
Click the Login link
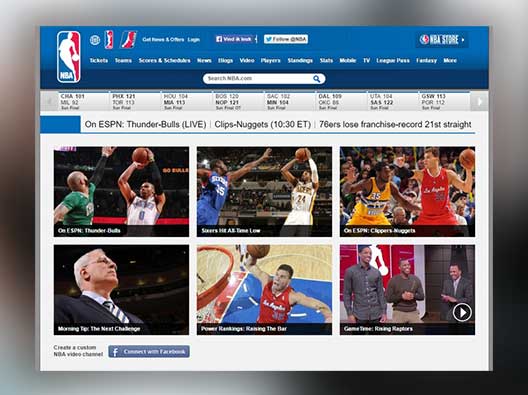click(194, 40)
